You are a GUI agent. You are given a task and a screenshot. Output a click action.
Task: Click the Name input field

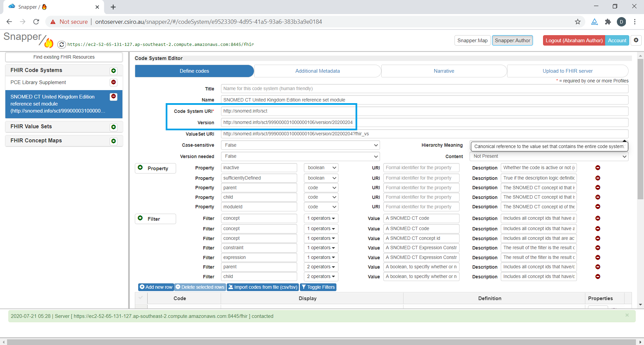424,100
